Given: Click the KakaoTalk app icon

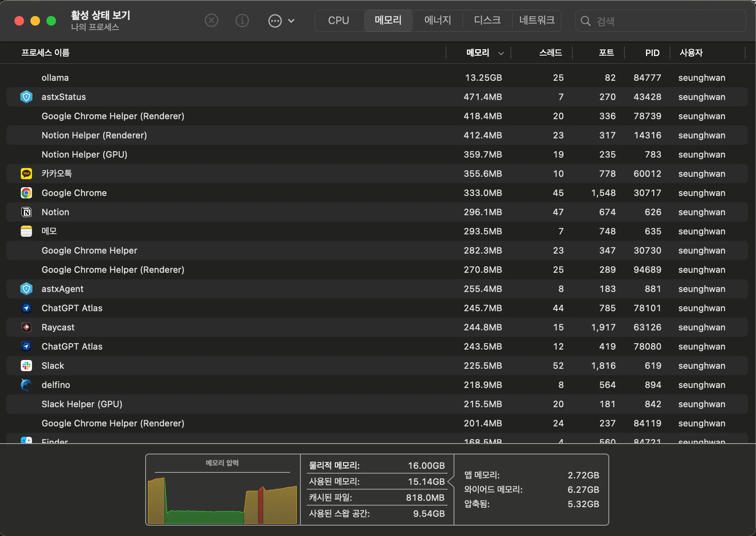Looking at the screenshot, I should [26, 174].
